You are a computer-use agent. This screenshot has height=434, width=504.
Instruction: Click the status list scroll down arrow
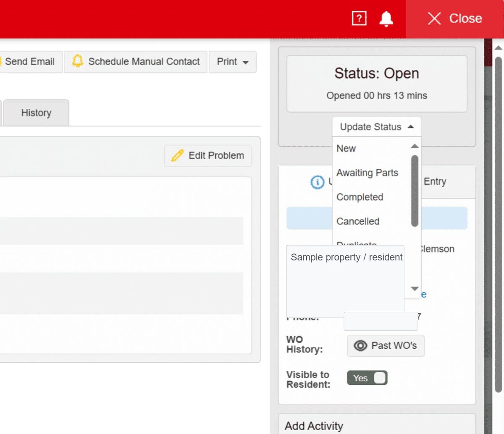(x=415, y=289)
